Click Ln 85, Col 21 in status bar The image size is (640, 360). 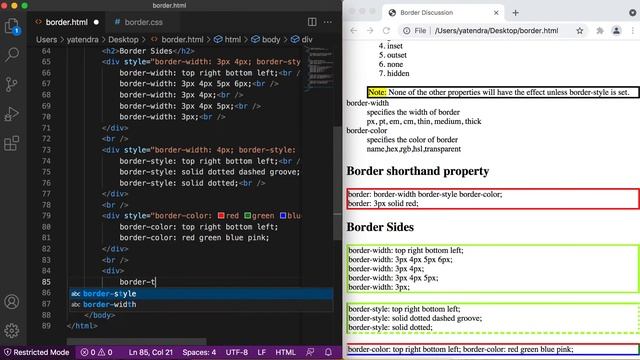click(150, 352)
